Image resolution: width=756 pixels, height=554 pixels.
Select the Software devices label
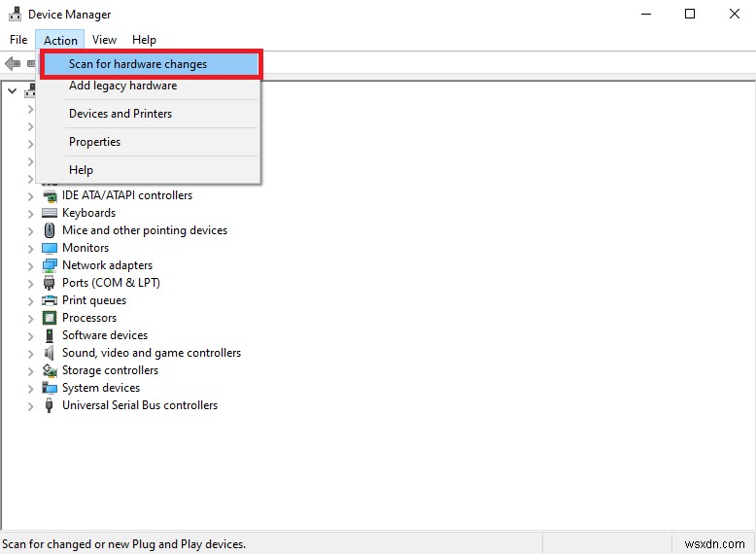coord(105,335)
